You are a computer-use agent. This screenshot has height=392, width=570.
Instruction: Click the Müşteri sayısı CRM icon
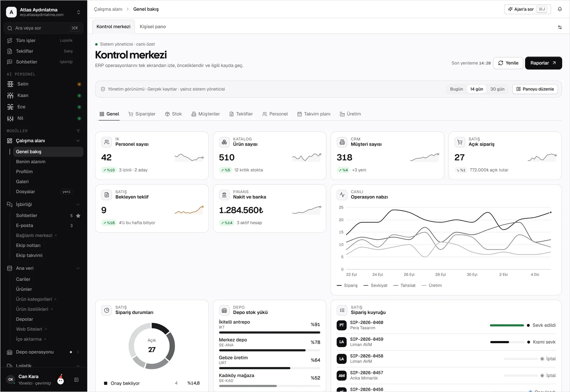[x=342, y=142]
